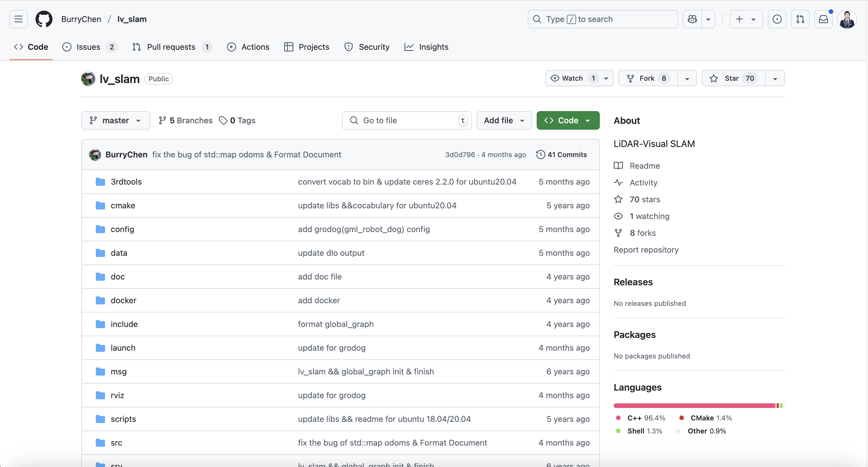Expand the master branch dropdown
868x467 pixels.
coord(115,120)
